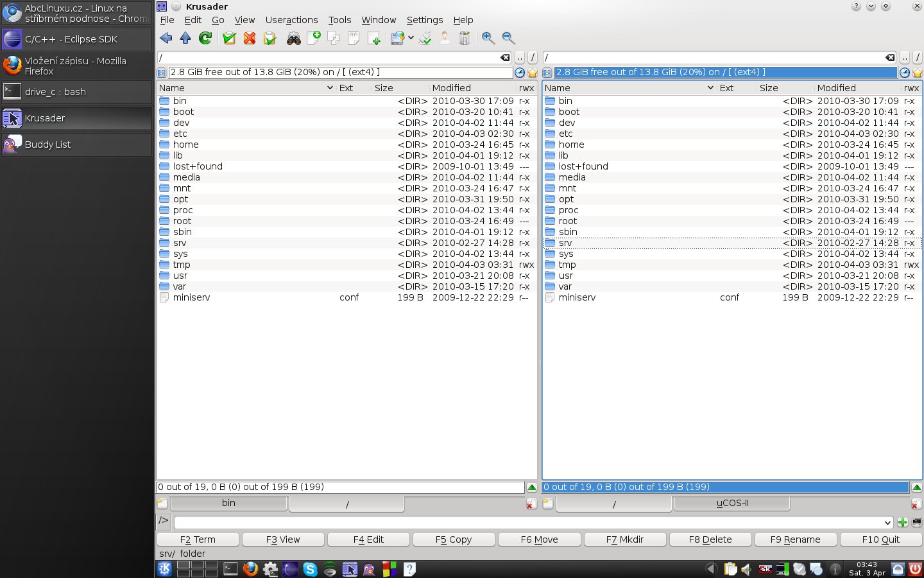Open left panel bookmarks star icon

pos(532,73)
